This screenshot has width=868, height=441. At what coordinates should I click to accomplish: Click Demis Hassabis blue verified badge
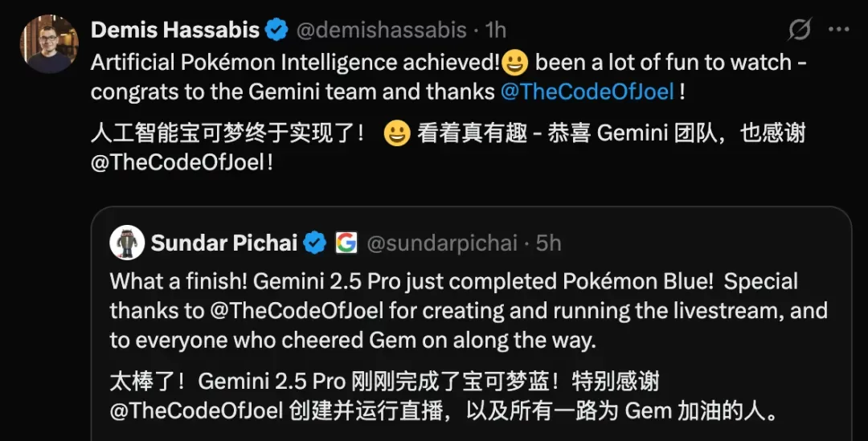pos(276,30)
